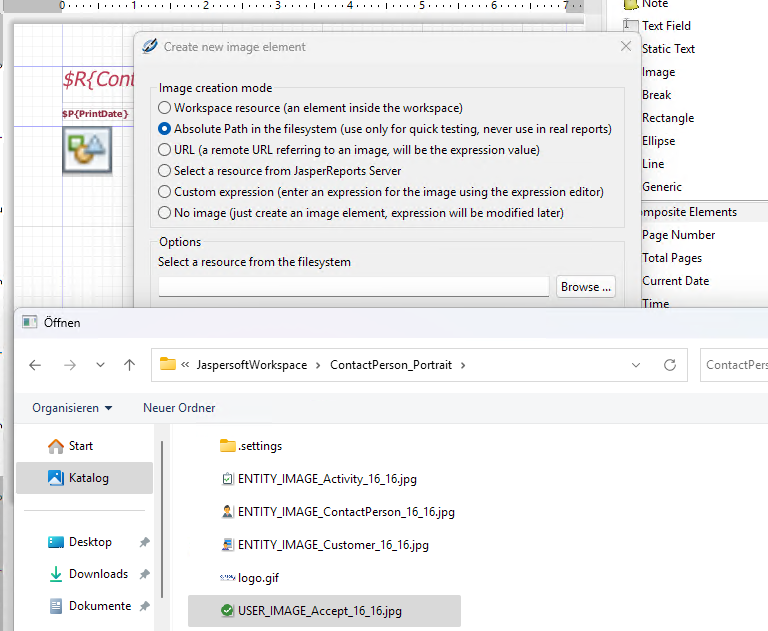Click the Browse button
This screenshot has height=631, width=768.
(585, 287)
